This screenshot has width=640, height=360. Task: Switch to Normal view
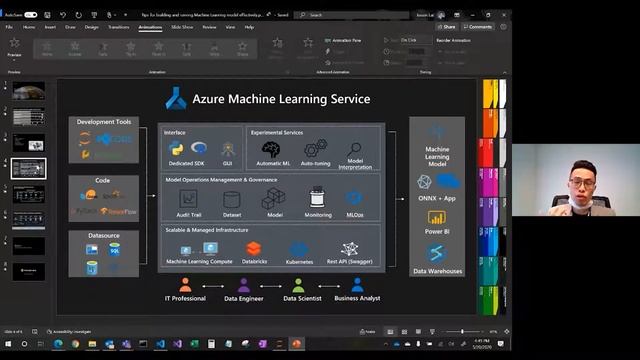coord(390,331)
